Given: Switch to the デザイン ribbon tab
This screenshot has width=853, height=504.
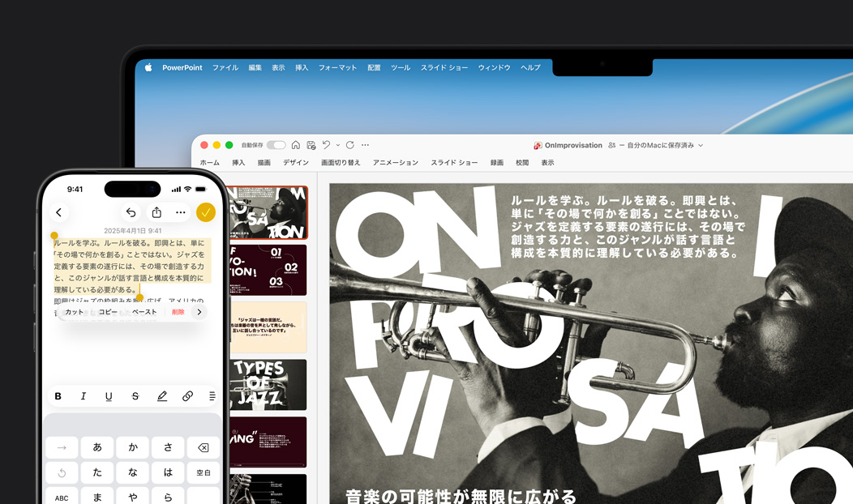Looking at the screenshot, I should [297, 161].
